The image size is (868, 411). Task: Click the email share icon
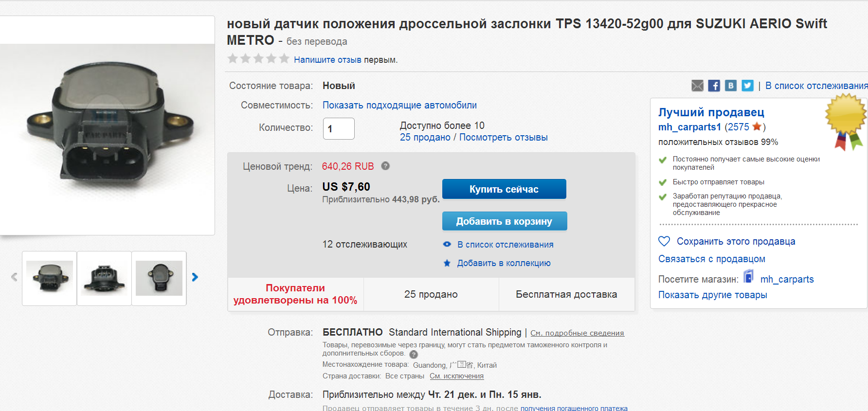(x=697, y=86)
